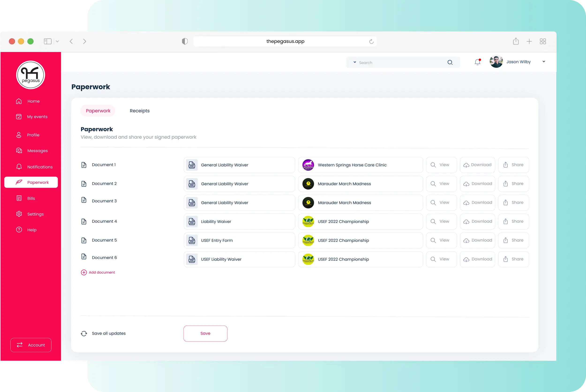Click the search magnifier icon
This screenshot has height=392, width=586.
tap(450, 62)
